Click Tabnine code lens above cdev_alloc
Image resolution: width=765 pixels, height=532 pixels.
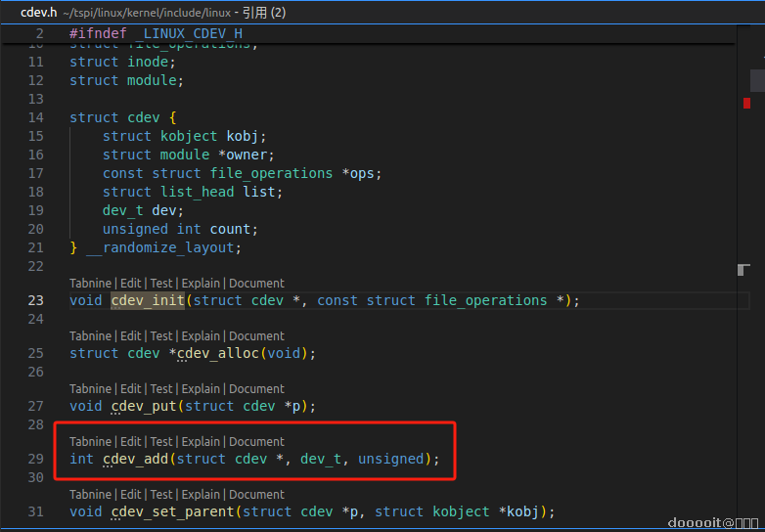click(91, 336)
